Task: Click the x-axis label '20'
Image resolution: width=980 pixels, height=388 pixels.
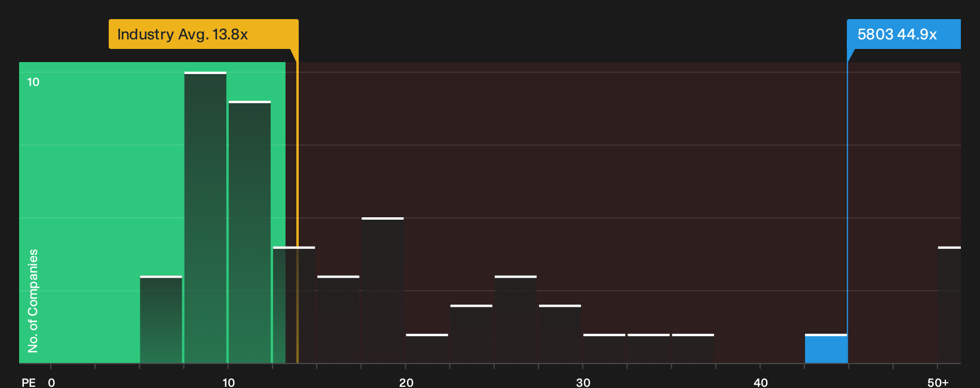Action: pyautogui.click(x=406, y=382)
